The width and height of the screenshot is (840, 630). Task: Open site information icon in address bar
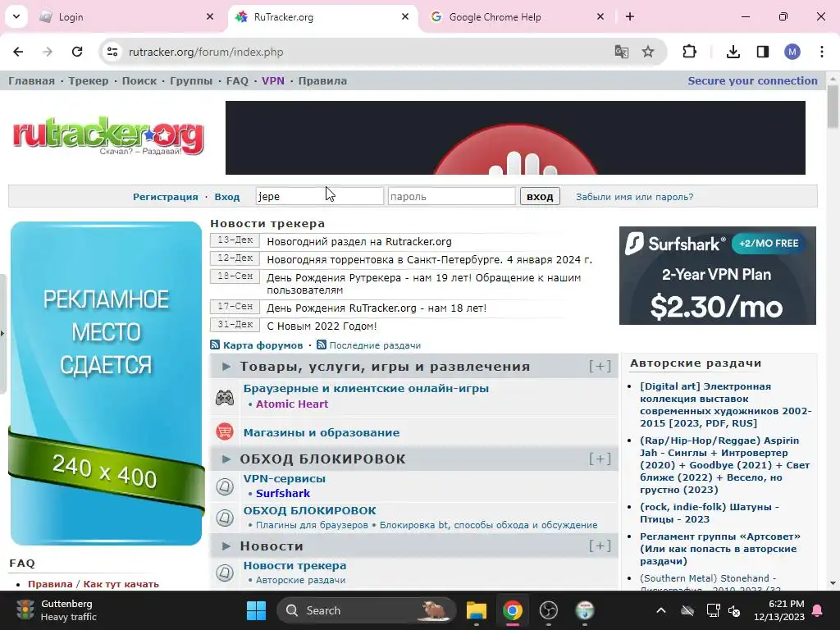[x=112, y=52]
